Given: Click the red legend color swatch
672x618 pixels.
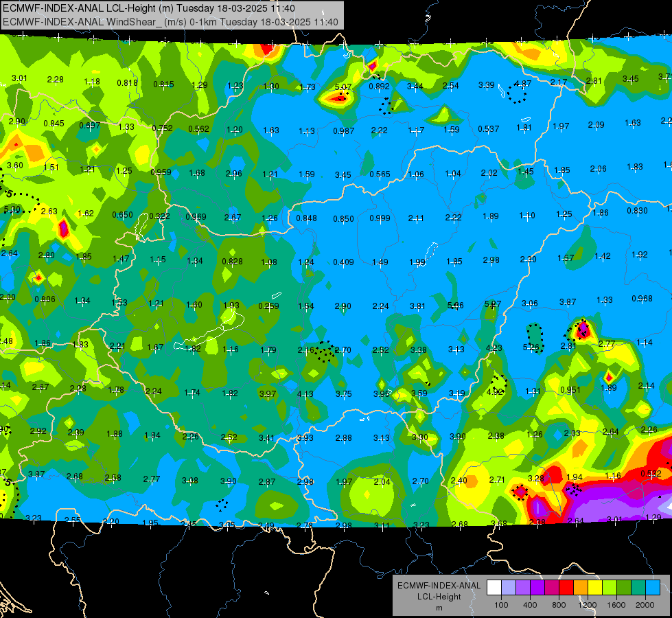Looking at the screenshot, I should pyautogui.click(x=566, y=588).
